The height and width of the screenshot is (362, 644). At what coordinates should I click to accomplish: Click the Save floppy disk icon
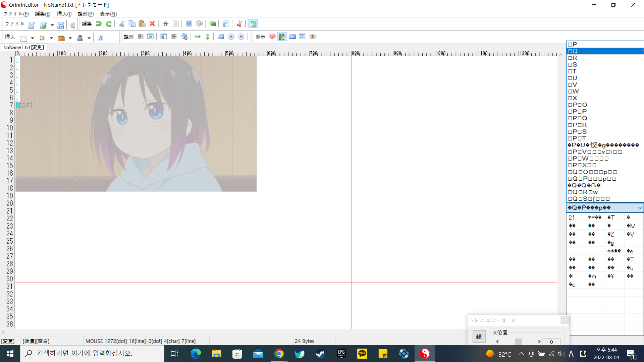[x=61, y=25]
